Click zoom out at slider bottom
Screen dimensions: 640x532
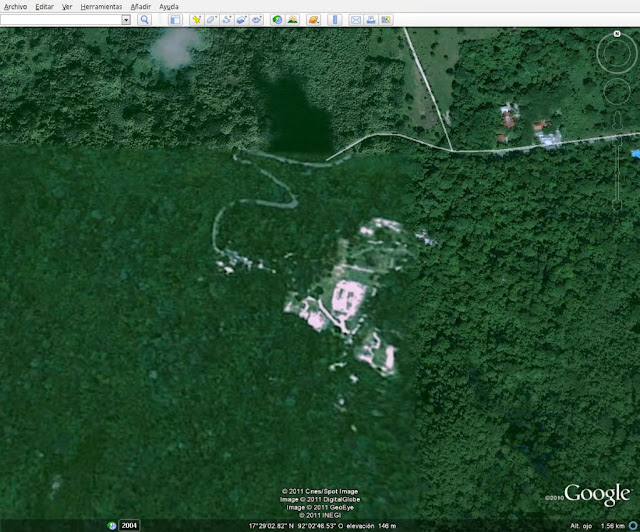[x=617, y=205]
